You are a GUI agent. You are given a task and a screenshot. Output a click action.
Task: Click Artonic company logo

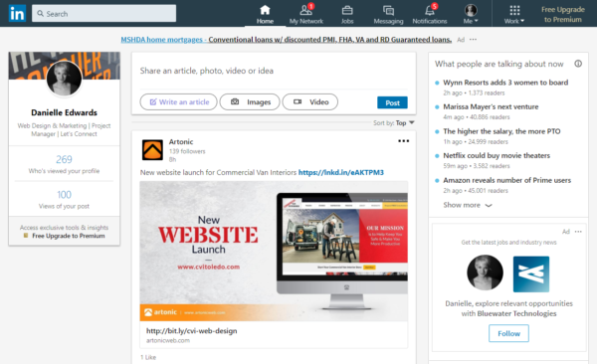[152, 149]
